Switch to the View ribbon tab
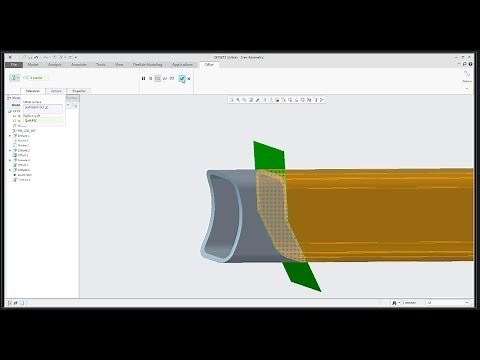This screenshot has width=480, height=360. coord(119,65)
